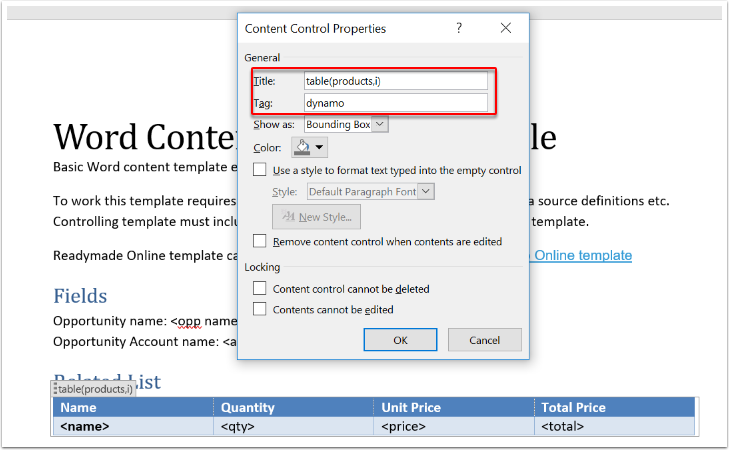The height and width of the screenshot is (450, 729).
Task: Select the Total Price column header
Action: click(614, 407)
